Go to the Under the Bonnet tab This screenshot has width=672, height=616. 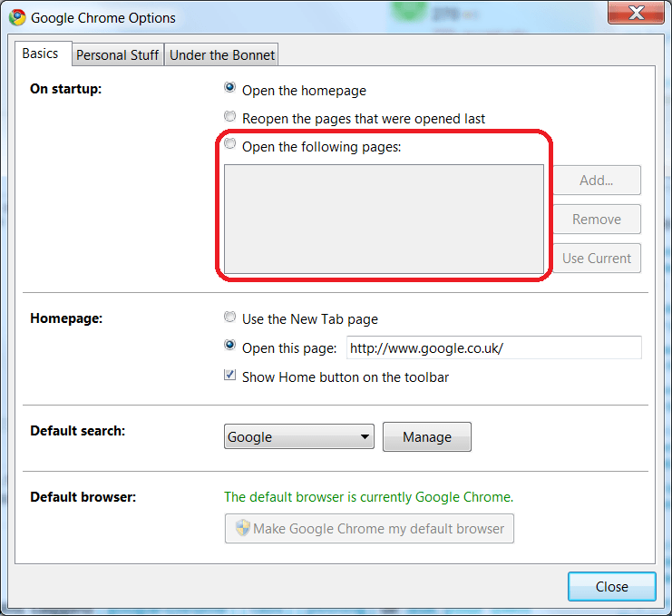tap(221, 55)
